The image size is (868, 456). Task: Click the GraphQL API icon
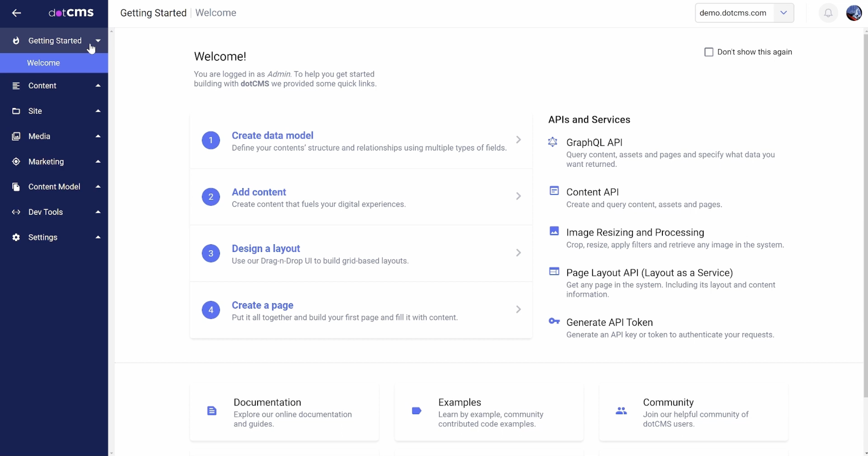click(553, 142)
